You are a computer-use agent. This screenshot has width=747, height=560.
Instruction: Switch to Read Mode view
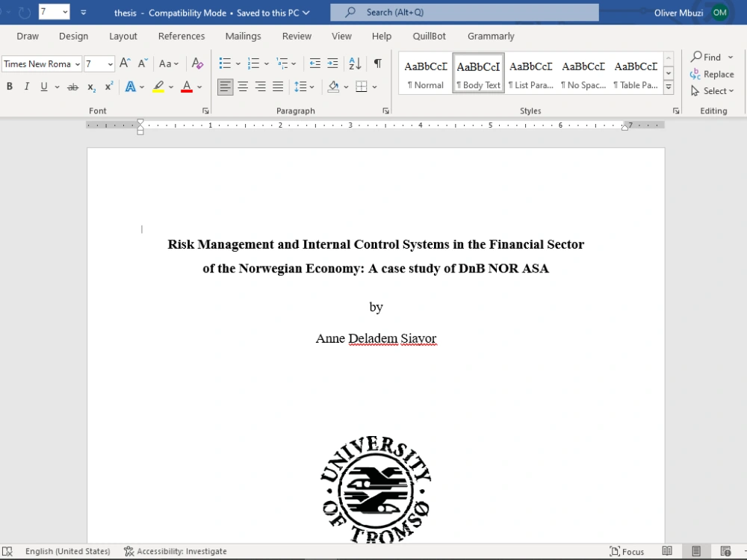[667, 551]
